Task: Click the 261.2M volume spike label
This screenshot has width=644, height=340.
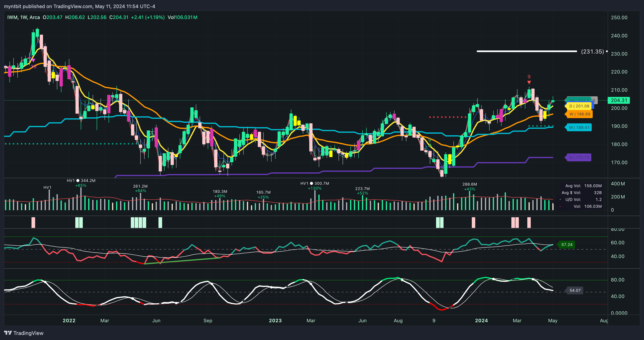Action: click(140, 186)
